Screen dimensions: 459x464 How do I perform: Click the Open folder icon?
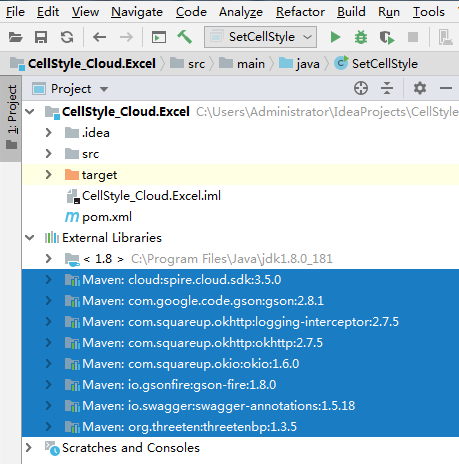[15, 37]
